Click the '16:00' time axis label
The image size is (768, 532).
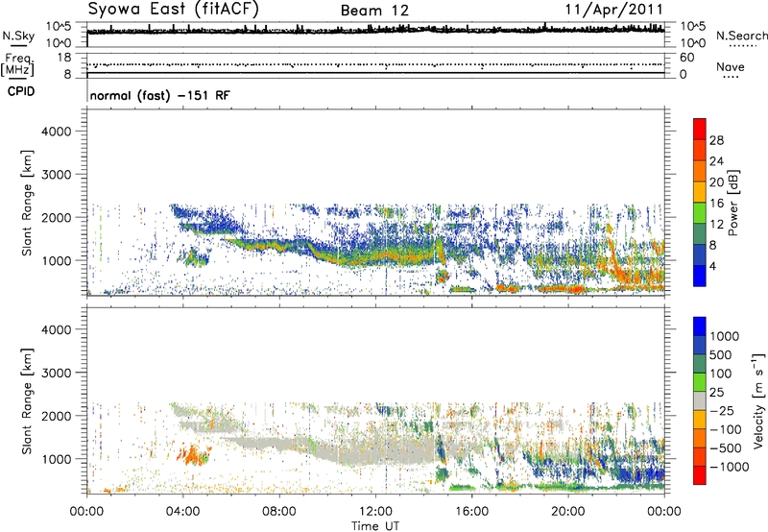(472, 512)
